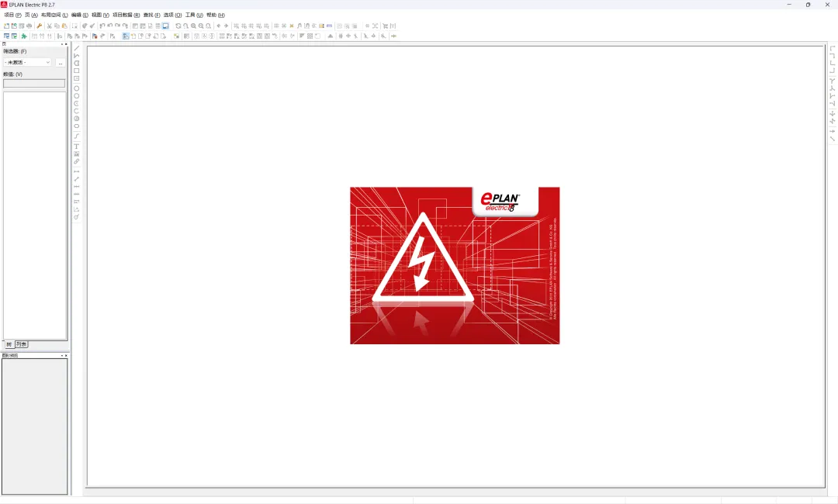Click the shopping cart icon in toolbar
Image resolution: width=838 pixels, height=504 pixels.
(x=386, y=26)
